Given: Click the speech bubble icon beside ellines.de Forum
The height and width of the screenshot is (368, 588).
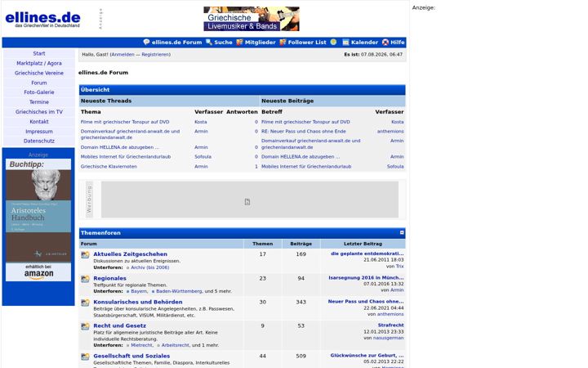Looking at the screenshot, I should [x=146, y=42].
